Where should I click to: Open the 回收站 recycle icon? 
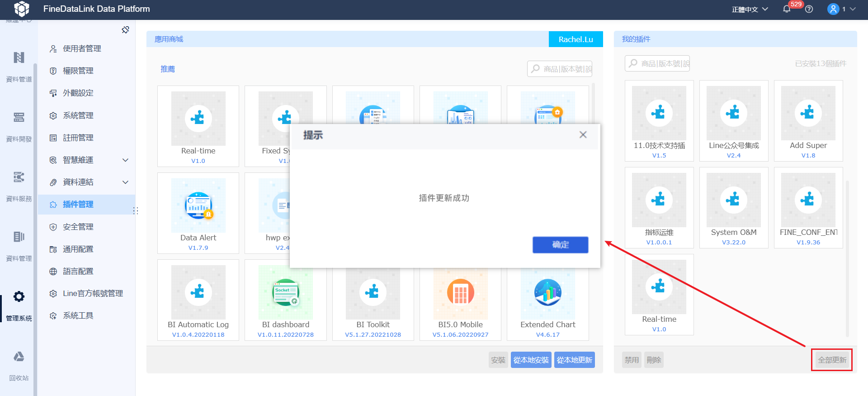(x=19, y=357)
